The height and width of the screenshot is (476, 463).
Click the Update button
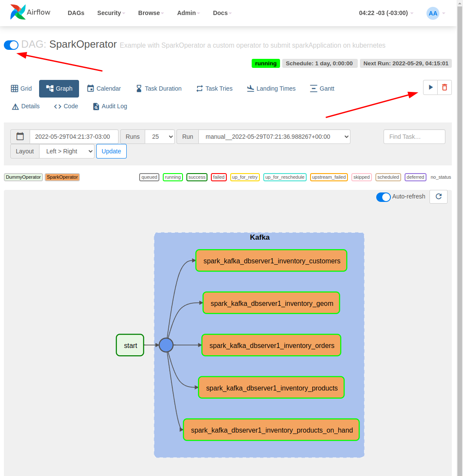pyautogui.click(x=111, y=151)
